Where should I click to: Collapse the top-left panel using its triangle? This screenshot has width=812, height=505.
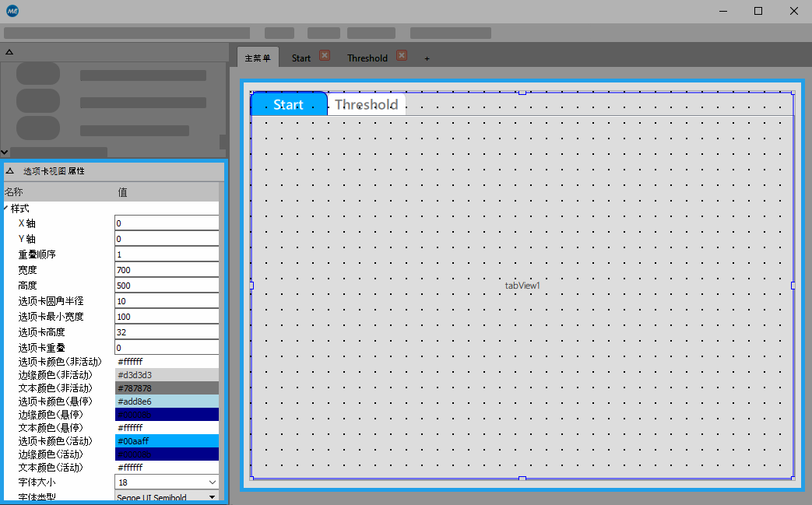(x=9, y=51)
